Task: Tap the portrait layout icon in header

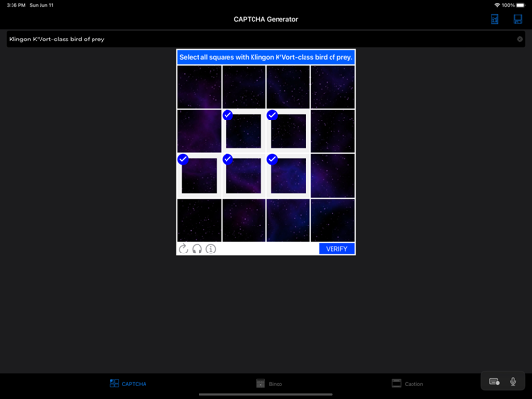Action: coord(494,19)
